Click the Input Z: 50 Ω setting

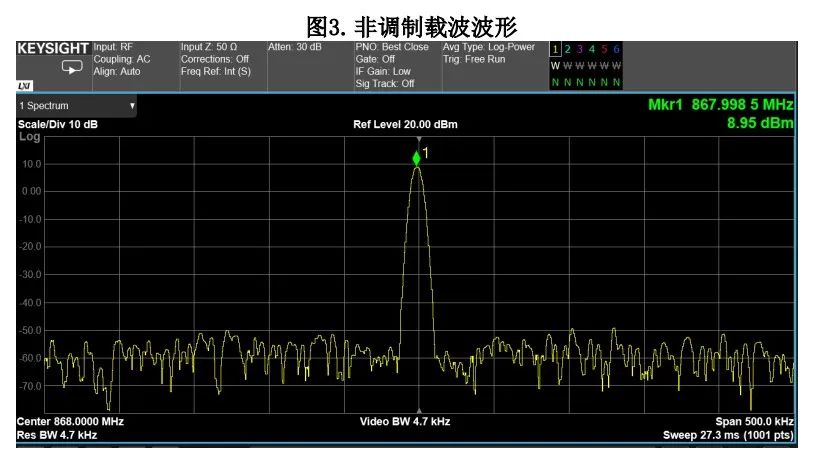click(x=209, y=47)
